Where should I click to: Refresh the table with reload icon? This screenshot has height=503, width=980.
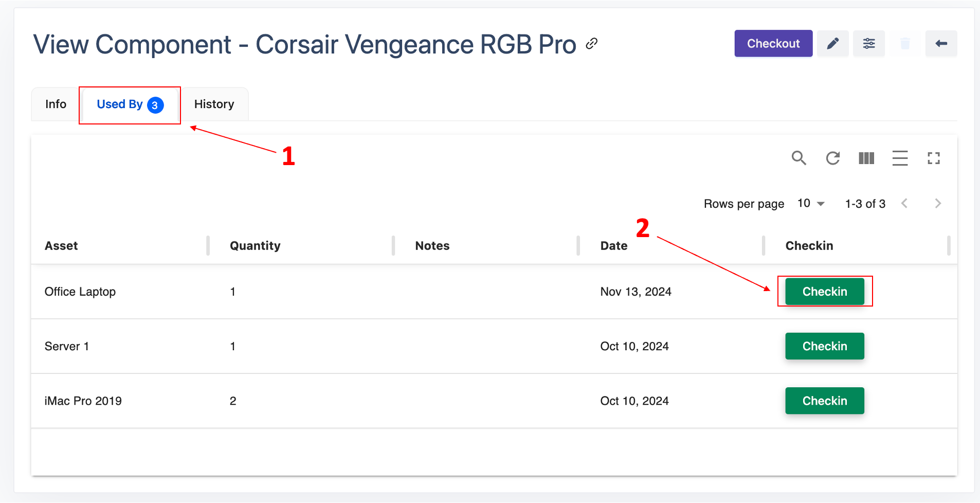tap(832, 158)
